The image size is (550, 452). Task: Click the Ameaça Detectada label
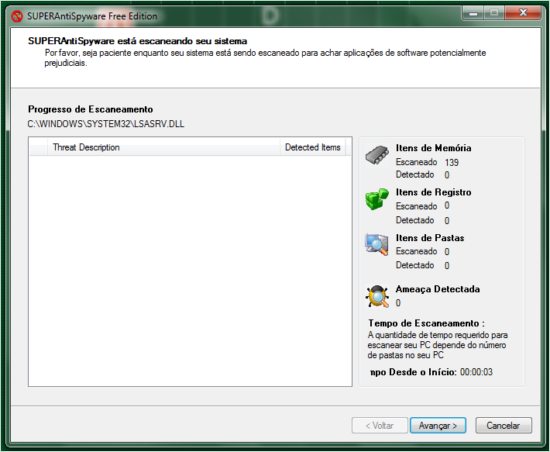point(437,289)
